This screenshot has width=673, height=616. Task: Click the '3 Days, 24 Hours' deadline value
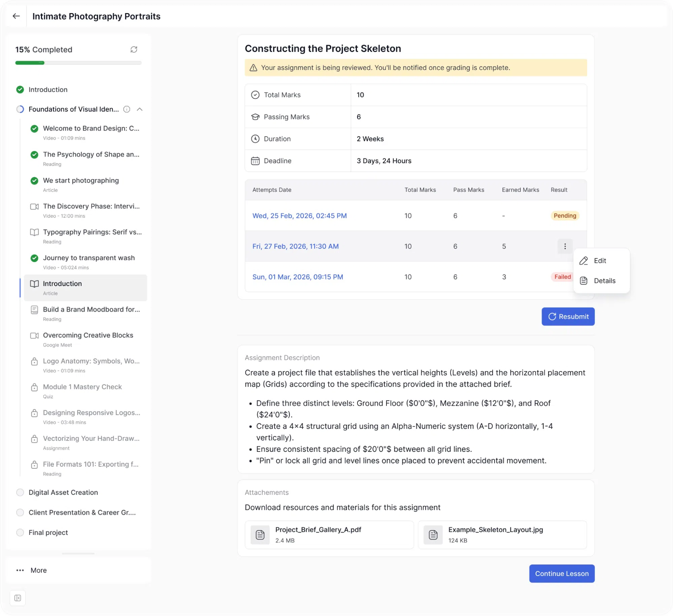point(384,161)
